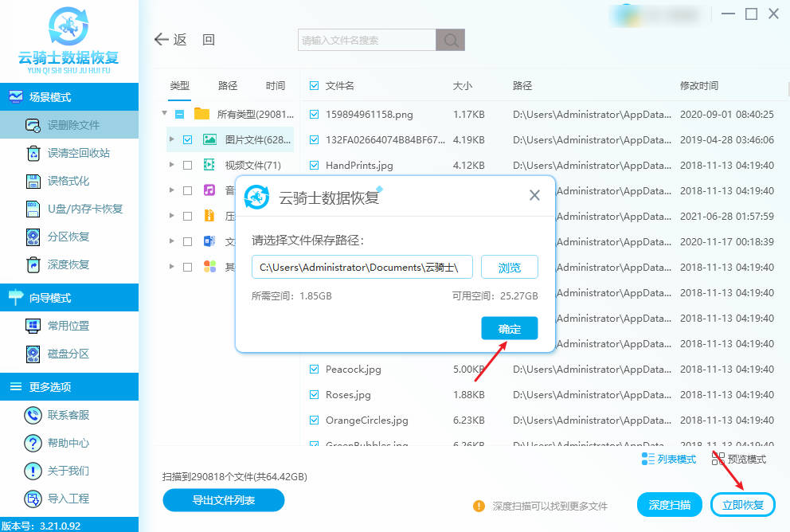790x532 pixels.
Task: Select the 误格式化 recovery icon
Action: point(33,181)
